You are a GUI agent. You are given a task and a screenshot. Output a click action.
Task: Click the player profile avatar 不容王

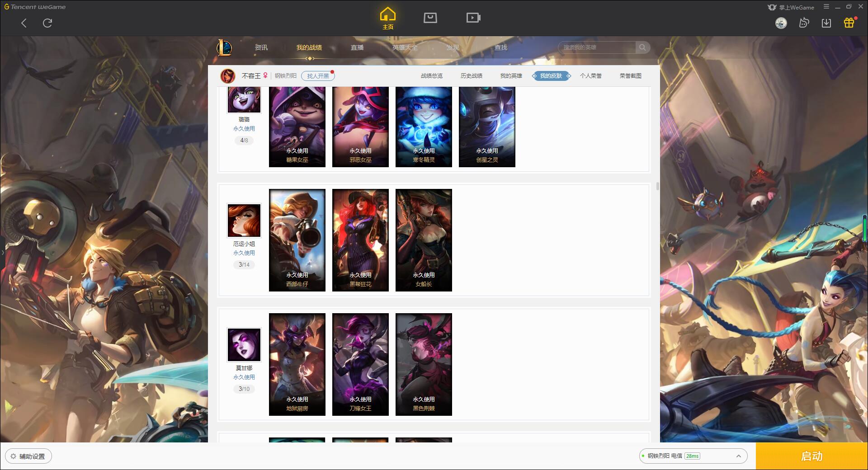[228, 76]
